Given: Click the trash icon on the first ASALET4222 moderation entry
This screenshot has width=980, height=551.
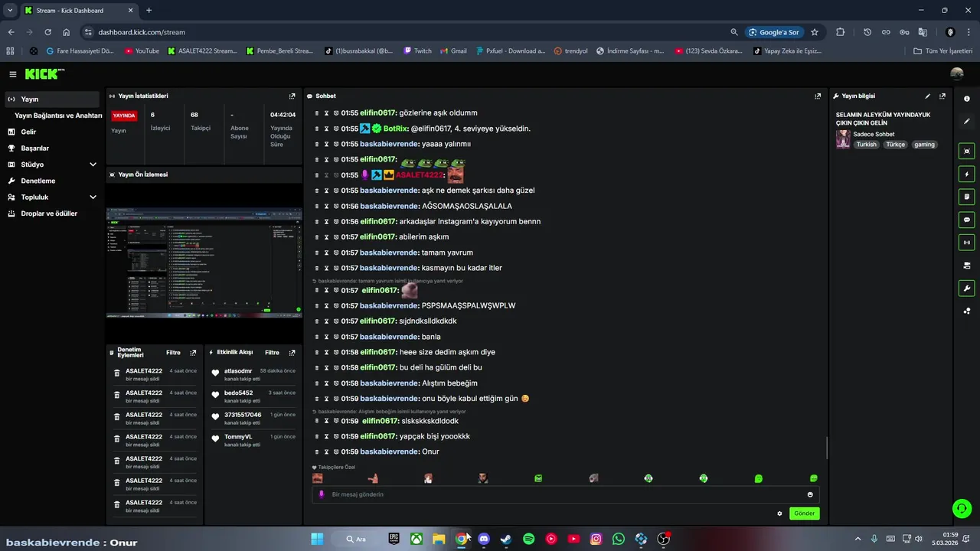Looking at the screenshot, I should (116, 373).
